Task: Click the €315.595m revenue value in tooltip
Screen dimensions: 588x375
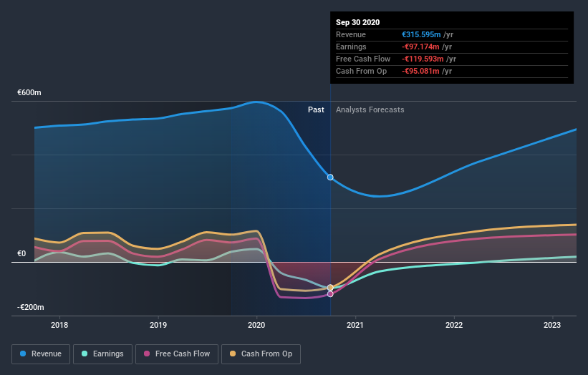Action: click(421, 34)
